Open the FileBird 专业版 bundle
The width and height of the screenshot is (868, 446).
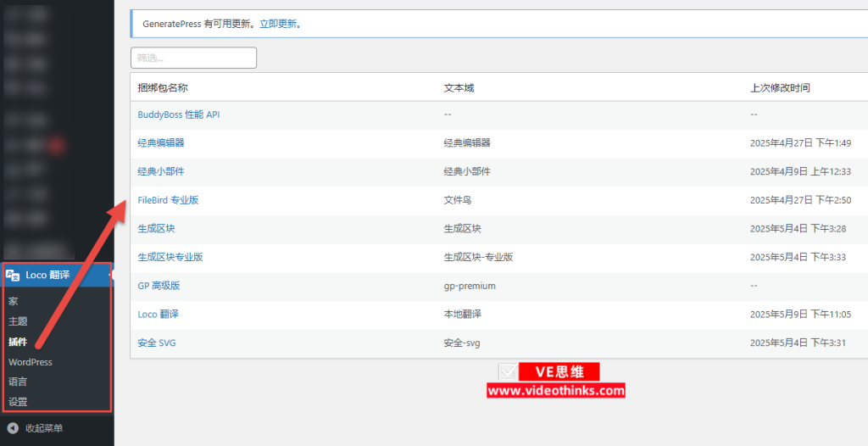(x=168, y=200)
